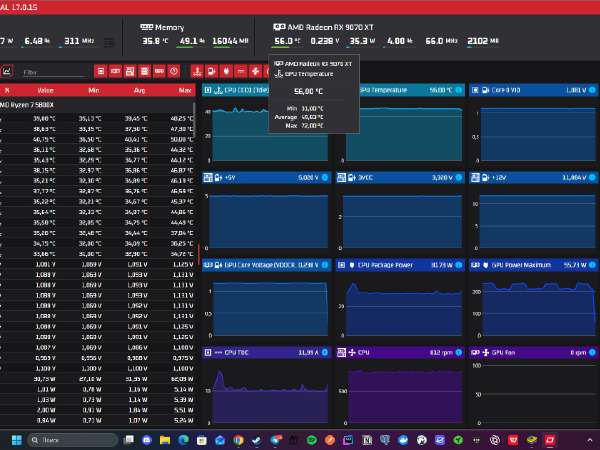
Task: Click the 35.3 W GPU power value
Action: [362, 41]
